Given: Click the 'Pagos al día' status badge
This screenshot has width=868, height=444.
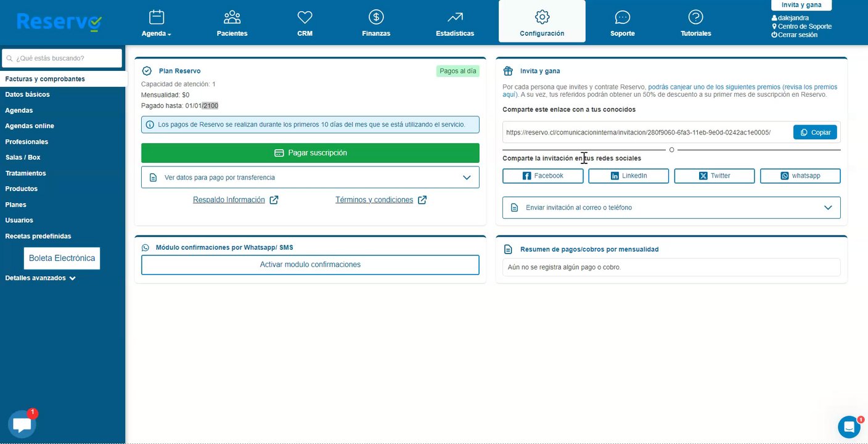Looking at the screenshot, I should (458, 71).
